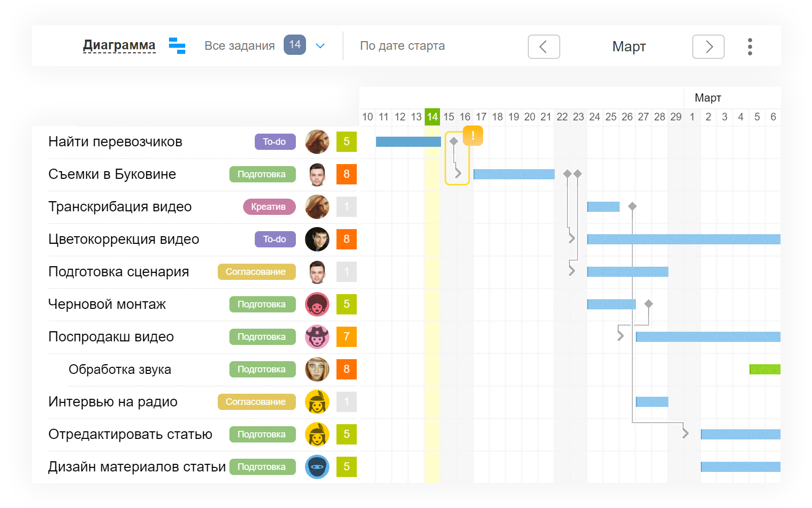Select Подготовка сценария Gantt bar
The image size is (812, 508).
[x=628, y=272]
